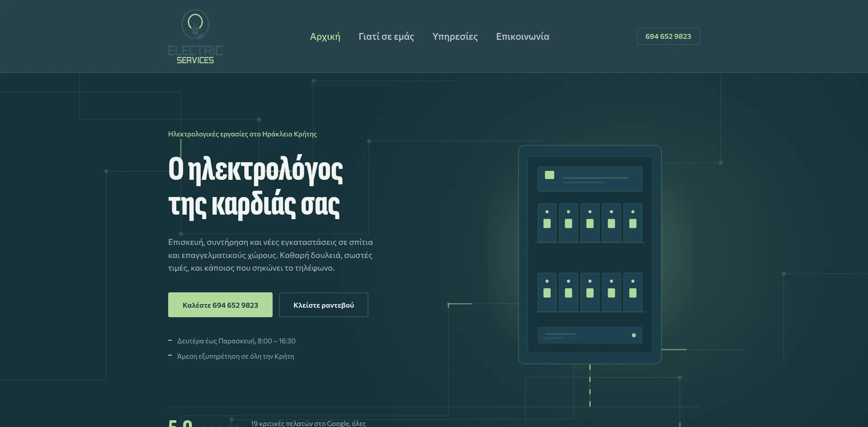The image size is (868, 427).
Task: Click text Άμεση εξυπηρέτηση σε όλη την Κρήτη
Action: pos(236,357)
